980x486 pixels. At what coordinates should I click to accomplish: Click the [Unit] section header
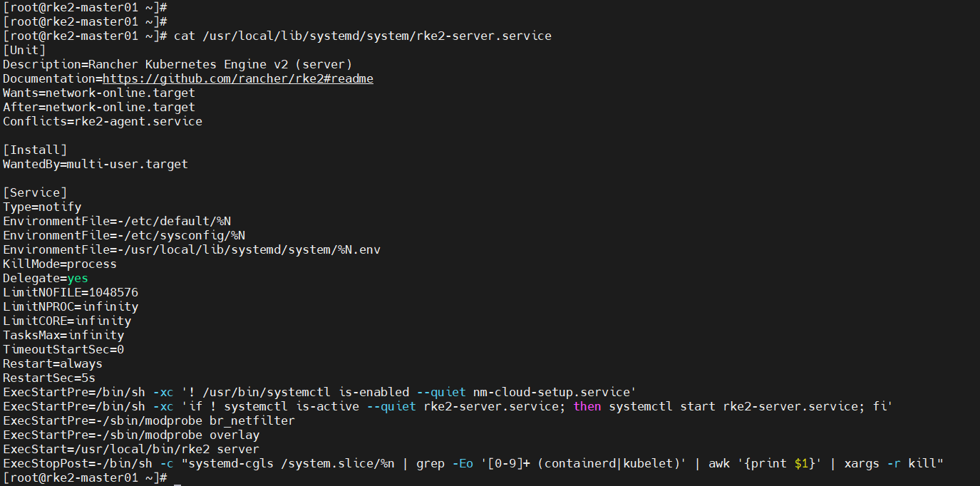pyautogui.click(x=24, y=50)
